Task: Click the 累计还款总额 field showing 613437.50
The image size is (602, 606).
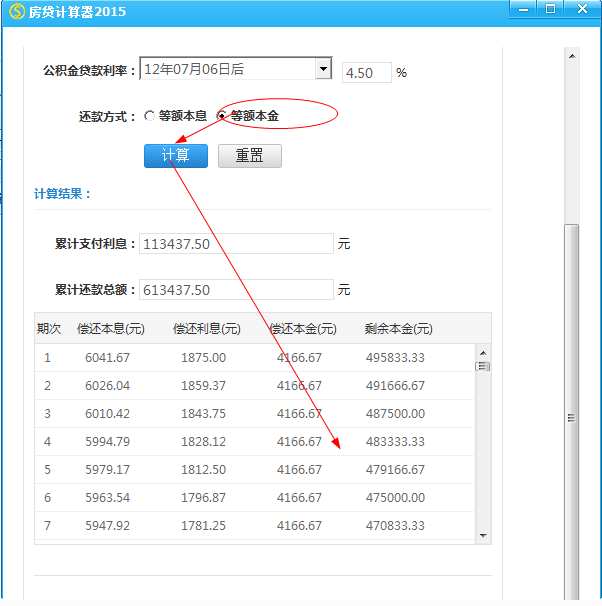Action: 236,289
